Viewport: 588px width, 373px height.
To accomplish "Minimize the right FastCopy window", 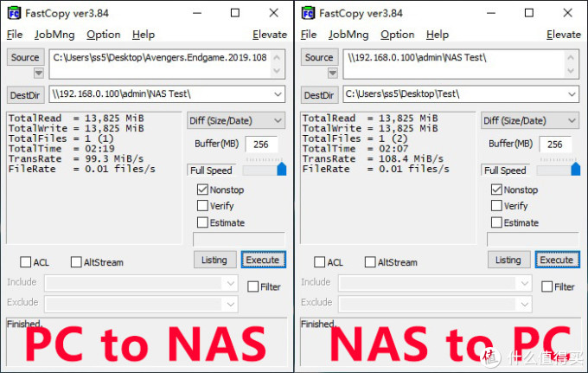I will [x=491, y=13].
